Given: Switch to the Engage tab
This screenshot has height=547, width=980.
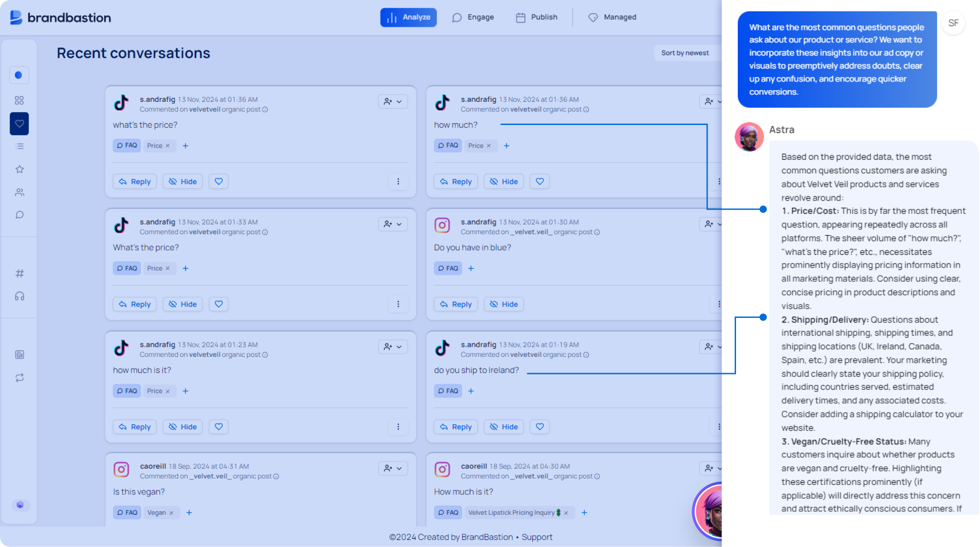Looking at the screenshot, I should [473, 17].
